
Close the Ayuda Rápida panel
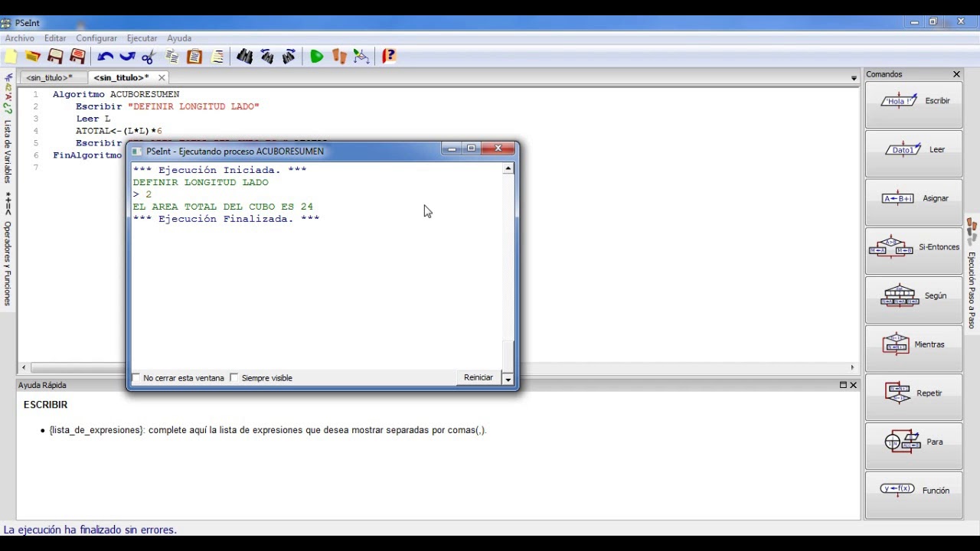pos(854,385)
